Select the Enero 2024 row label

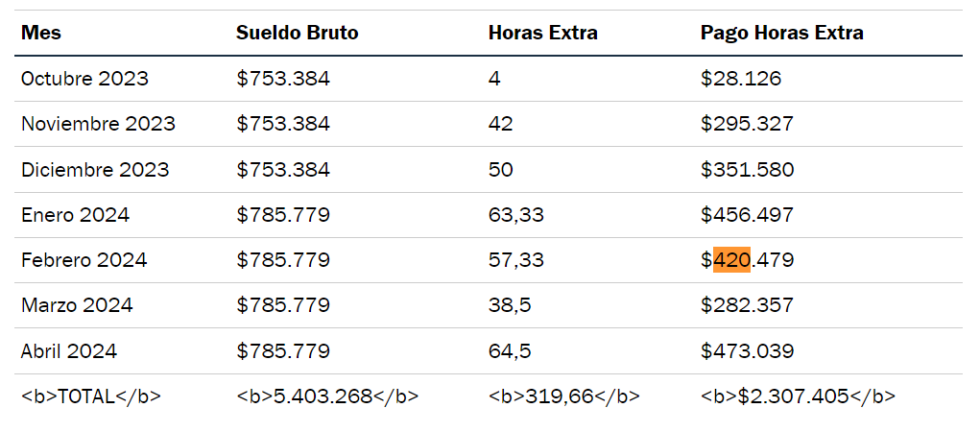click(x=75, y=215)
